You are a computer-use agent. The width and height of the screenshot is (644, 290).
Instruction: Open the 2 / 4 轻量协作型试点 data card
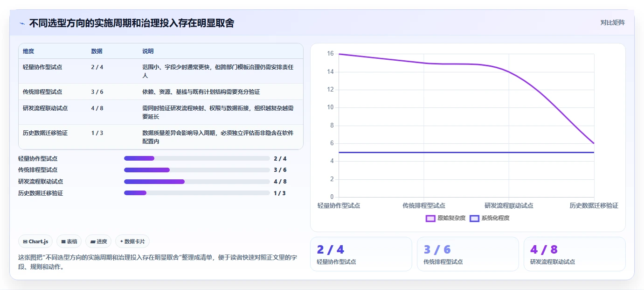[361, 254]
